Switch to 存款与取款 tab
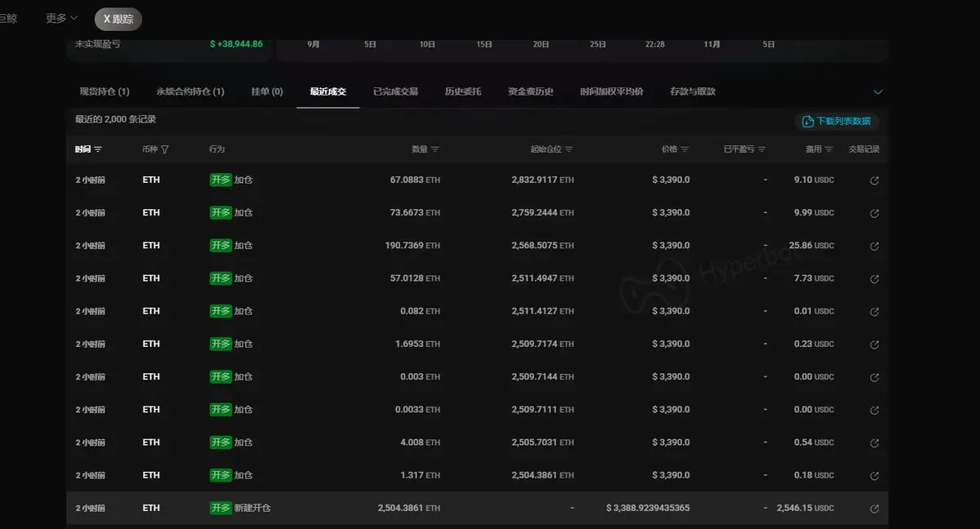Viewport: 980px width, 529px height. click(x=693, y=91)
